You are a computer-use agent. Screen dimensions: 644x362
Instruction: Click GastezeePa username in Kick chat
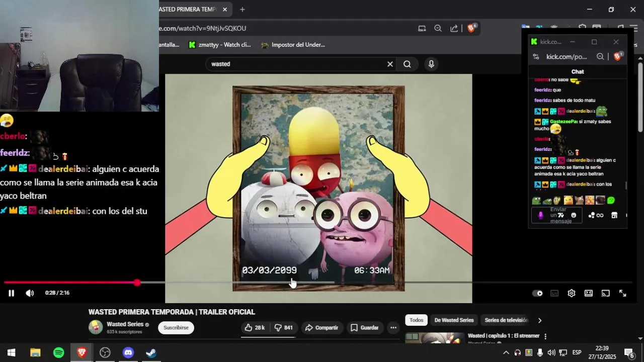point(563,122)
